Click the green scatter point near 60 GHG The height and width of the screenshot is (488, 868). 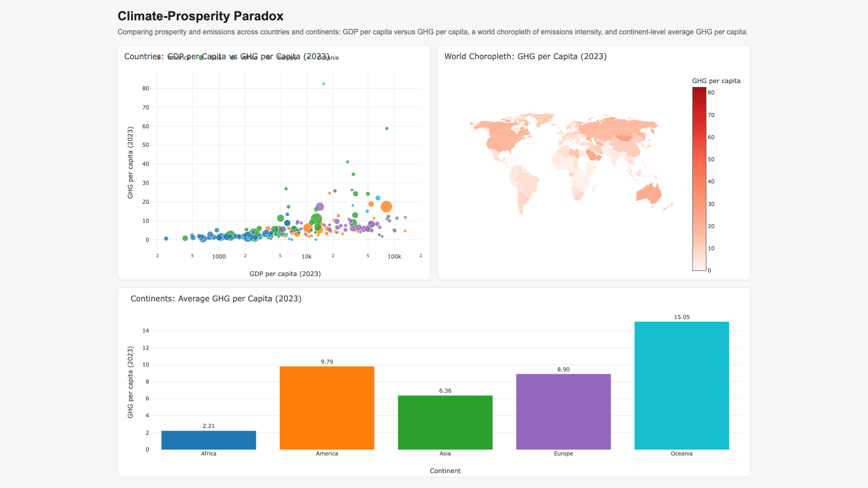[x=387, y=129]
